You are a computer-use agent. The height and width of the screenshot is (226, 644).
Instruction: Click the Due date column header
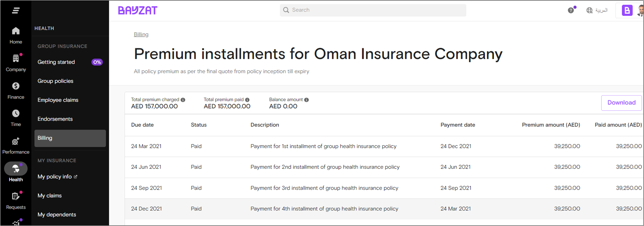[142, 125]
